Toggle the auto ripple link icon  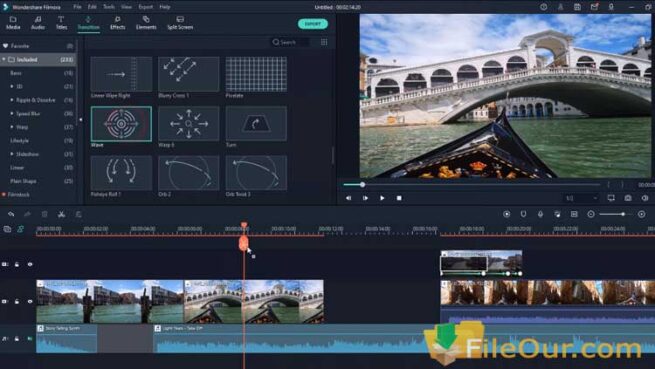(20, 229)
